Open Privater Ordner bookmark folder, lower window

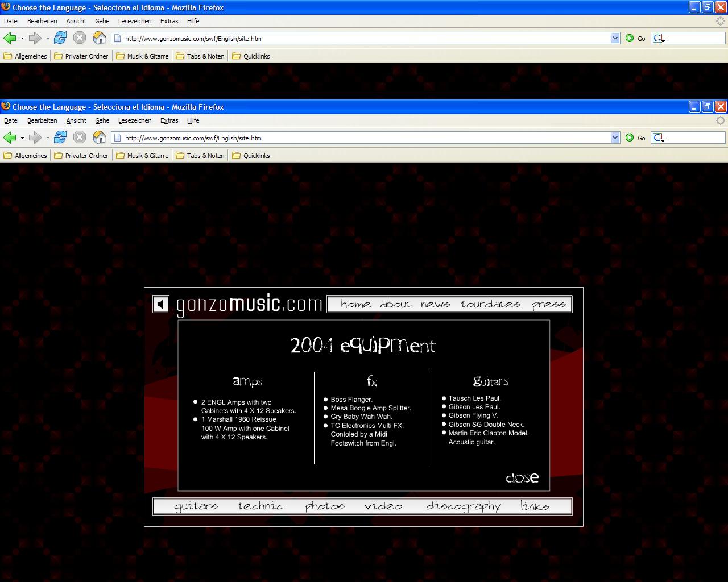pyautogui.click(x=81, y=156)
